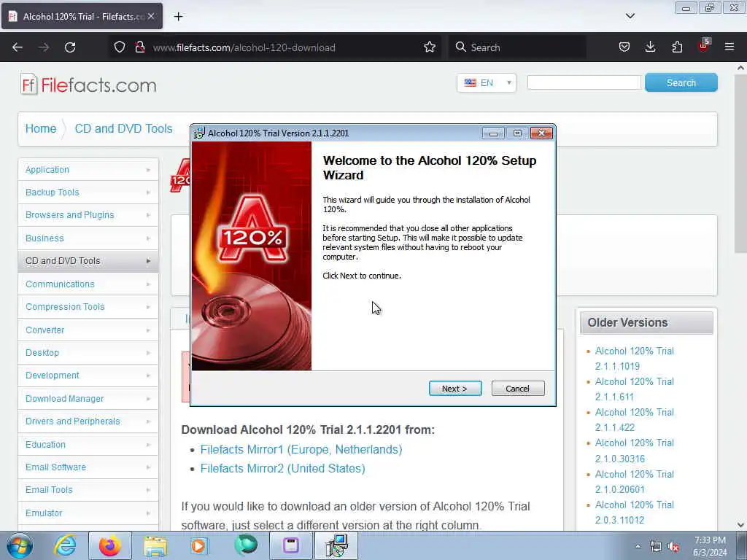The height and width of the screenshot is (560, 747).
Task: Click the scrollbar down arrow
Action: tap(740, 525)
